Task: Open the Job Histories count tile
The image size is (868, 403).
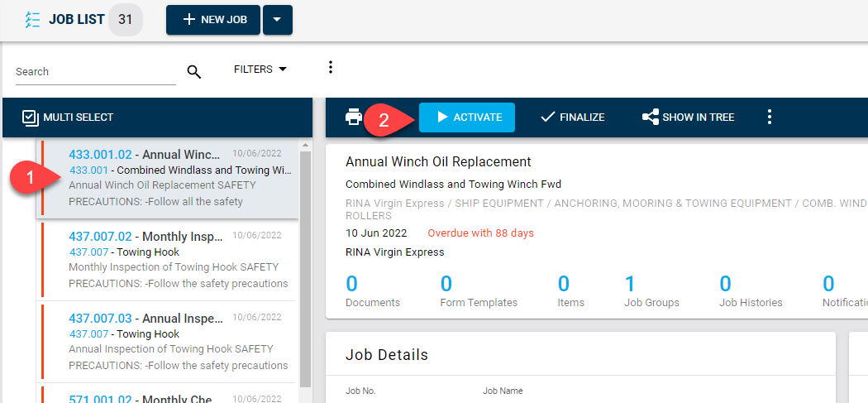Action: (x=751, y=291)
